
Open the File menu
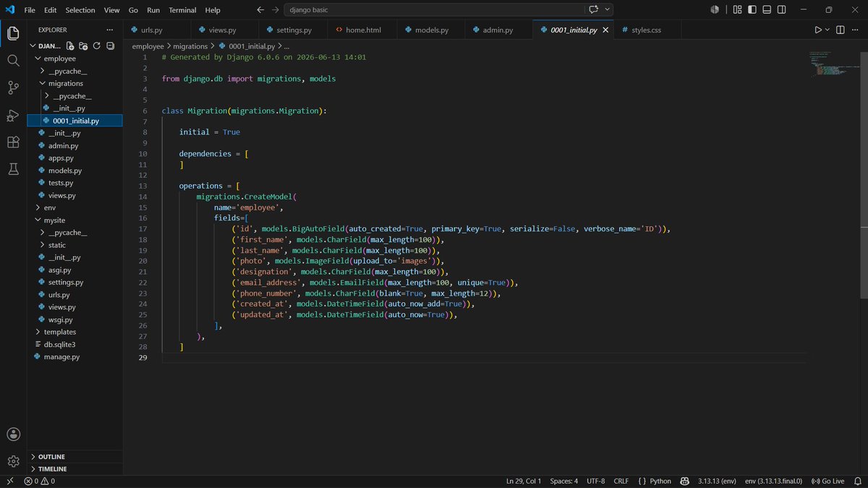tap(30, 10)
